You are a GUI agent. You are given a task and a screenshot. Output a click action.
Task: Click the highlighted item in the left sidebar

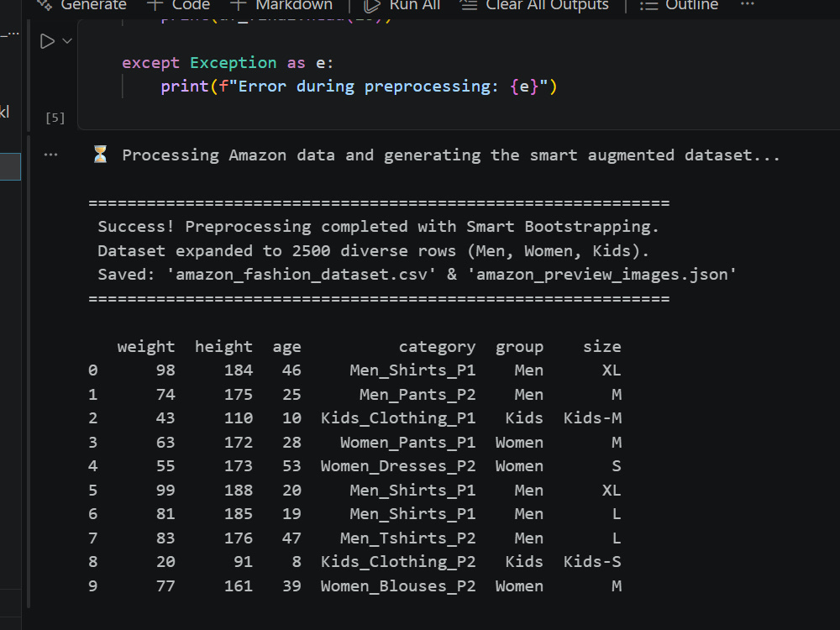(10, 166)
